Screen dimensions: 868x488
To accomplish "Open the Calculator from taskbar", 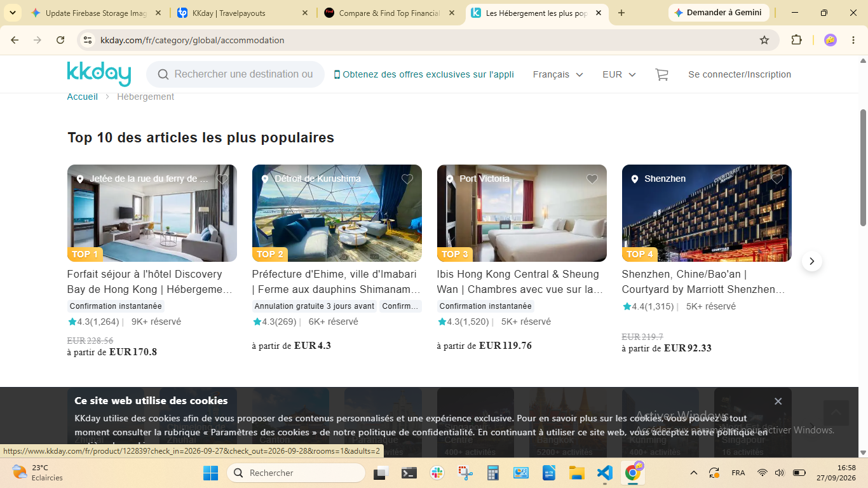I will click(x=492, y=473).
